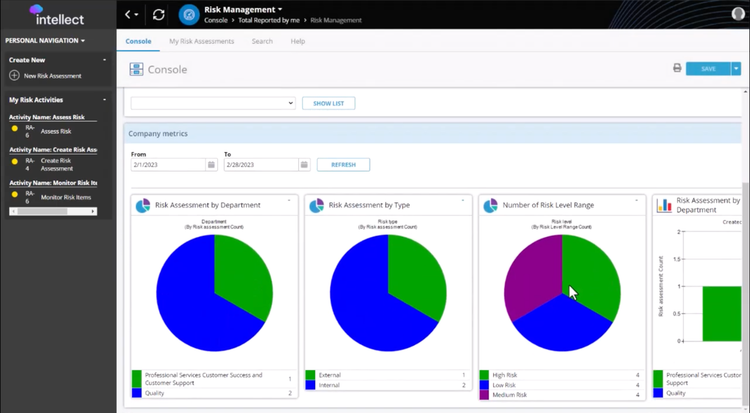Click pie icon of Risk Assessment by Type
The image size is (750, 413).
(x=317, y=205)
